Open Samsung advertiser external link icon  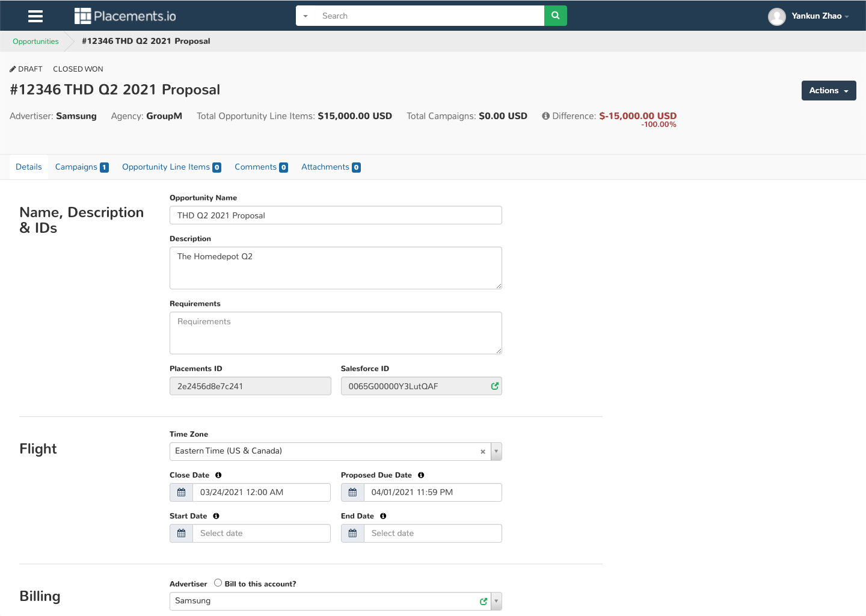(484, 602)
